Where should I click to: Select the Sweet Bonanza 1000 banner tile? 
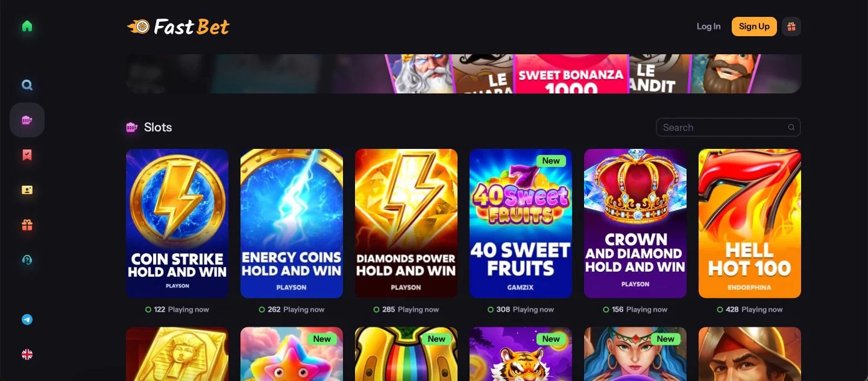click(571, 74)
